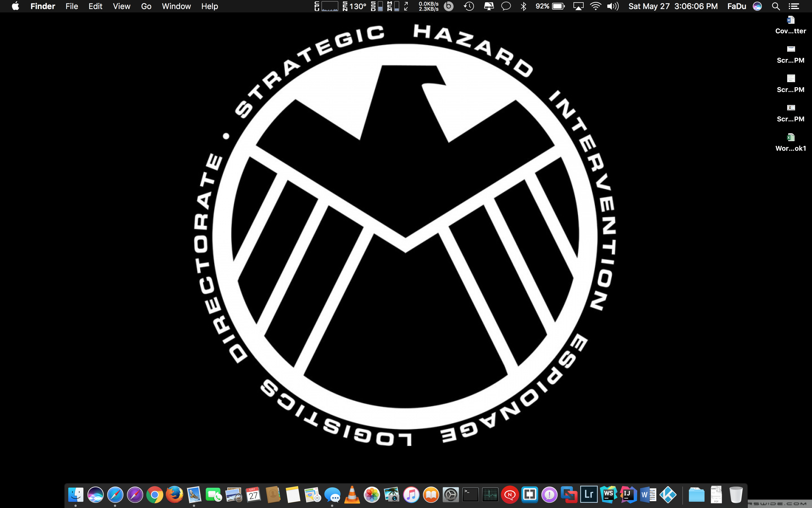Open iBooks from the Dock
Screen dimensions: 812x508
pos(431,494)
